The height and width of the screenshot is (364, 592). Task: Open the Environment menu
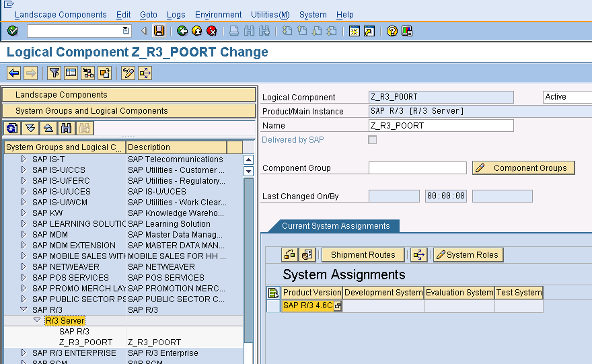[x=218, y=15]
